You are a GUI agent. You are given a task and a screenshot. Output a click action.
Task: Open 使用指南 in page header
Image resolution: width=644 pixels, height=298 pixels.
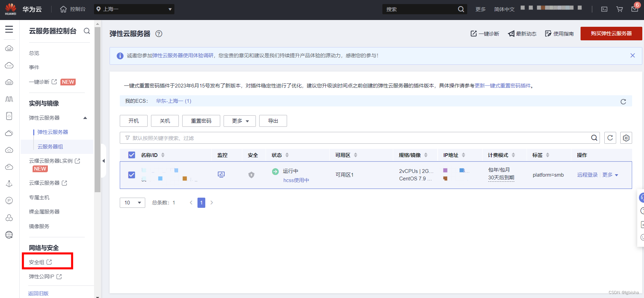560,34
